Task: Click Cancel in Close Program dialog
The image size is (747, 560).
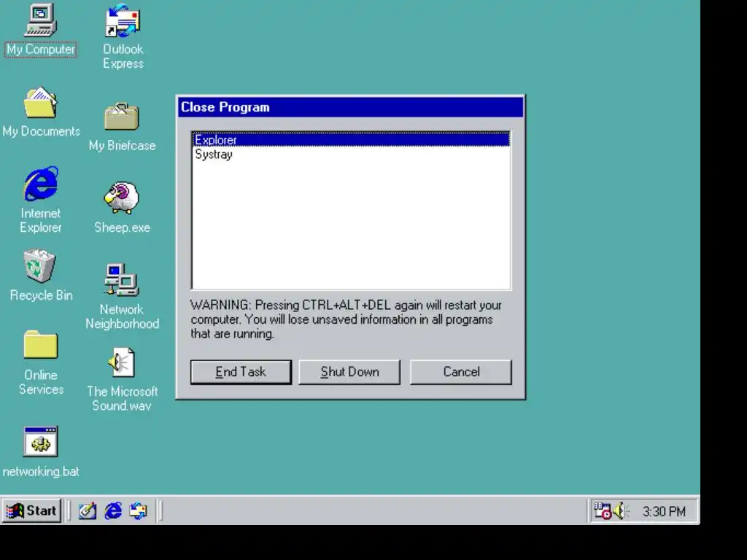Action: pyautogui.click(x=461, y=372)
